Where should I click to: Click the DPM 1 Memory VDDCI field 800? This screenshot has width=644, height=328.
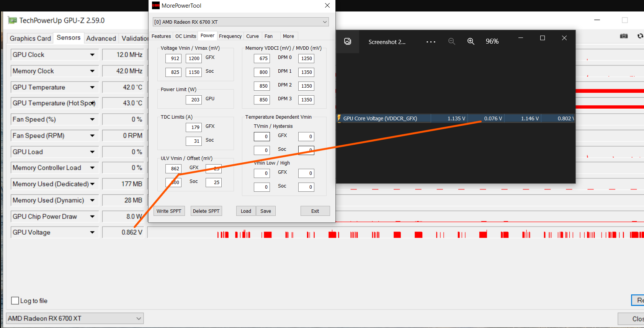pos(262,72)
